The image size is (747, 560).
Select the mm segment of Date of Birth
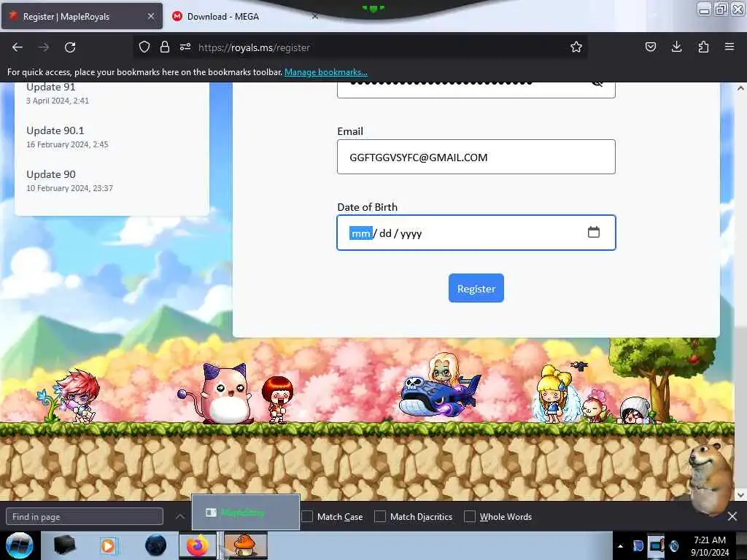360,233
